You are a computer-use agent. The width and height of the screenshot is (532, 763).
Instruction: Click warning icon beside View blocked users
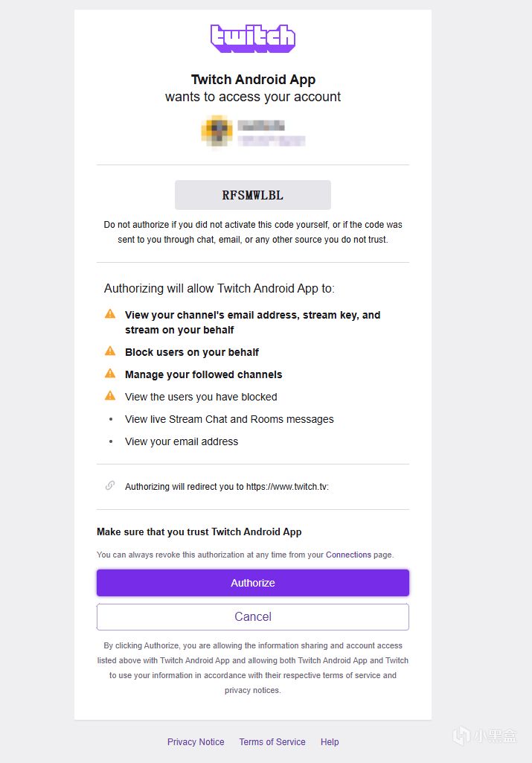pos(110,396)
